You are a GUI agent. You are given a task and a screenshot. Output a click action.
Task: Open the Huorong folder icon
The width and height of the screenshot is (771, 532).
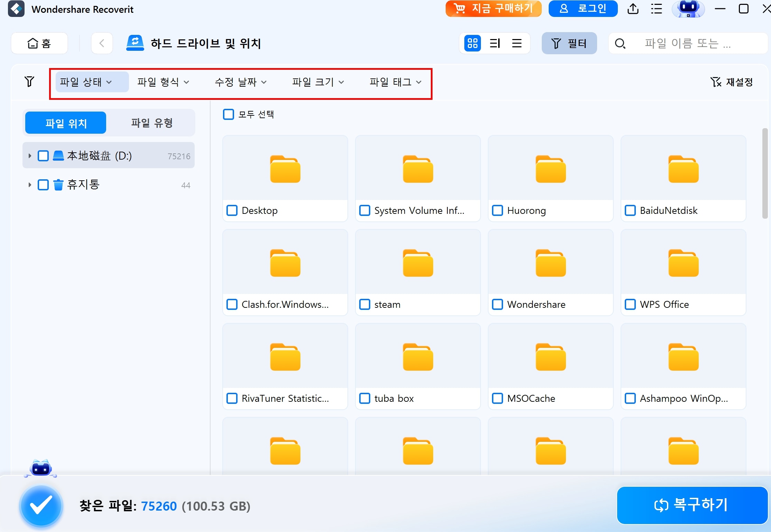pyautogui.click(x=551, y=169)
